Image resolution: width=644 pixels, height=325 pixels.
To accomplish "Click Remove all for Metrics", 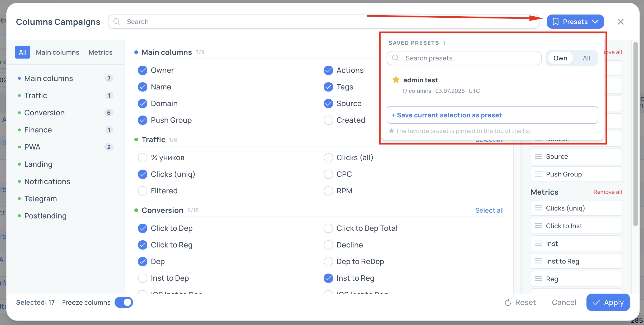I will 608,192.
